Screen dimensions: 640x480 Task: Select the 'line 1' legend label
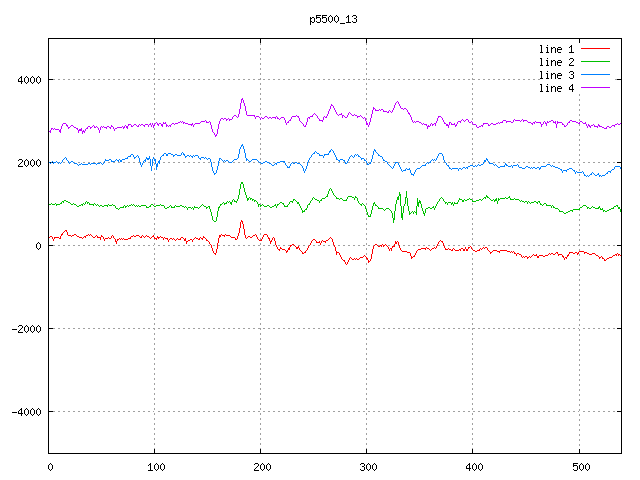557,49
